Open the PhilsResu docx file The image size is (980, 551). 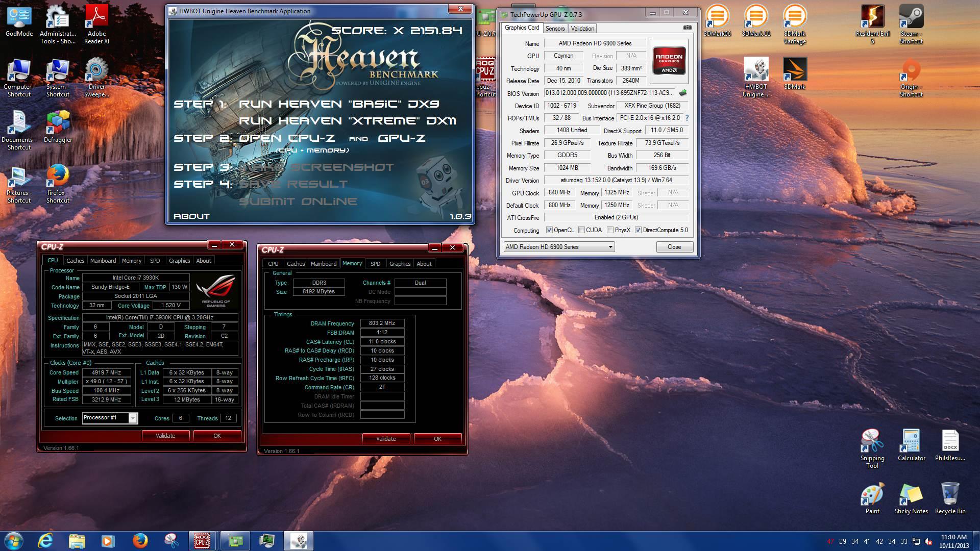pos(950,445)
